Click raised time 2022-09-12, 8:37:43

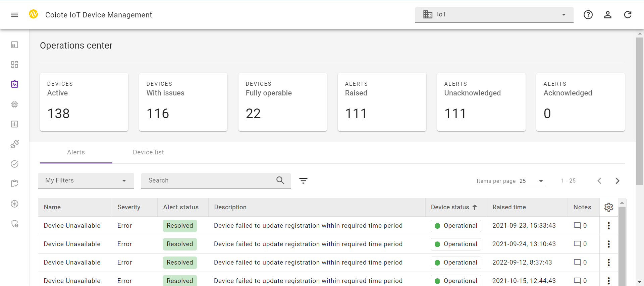point(522,263)
